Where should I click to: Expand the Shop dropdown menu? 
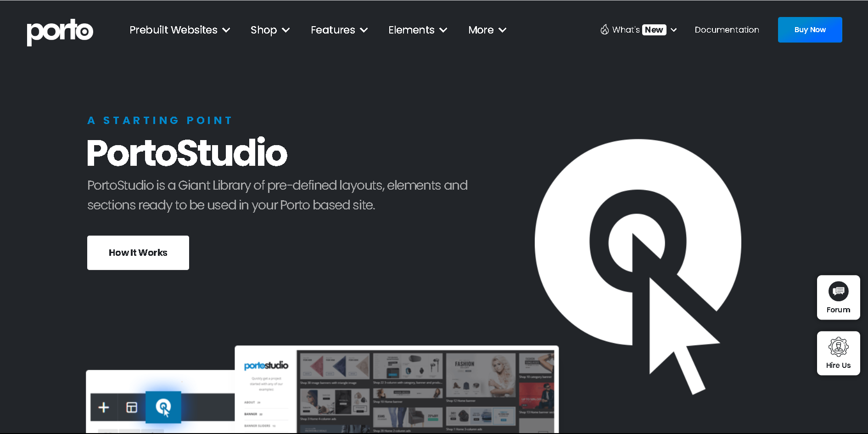(x=270, y=30)
